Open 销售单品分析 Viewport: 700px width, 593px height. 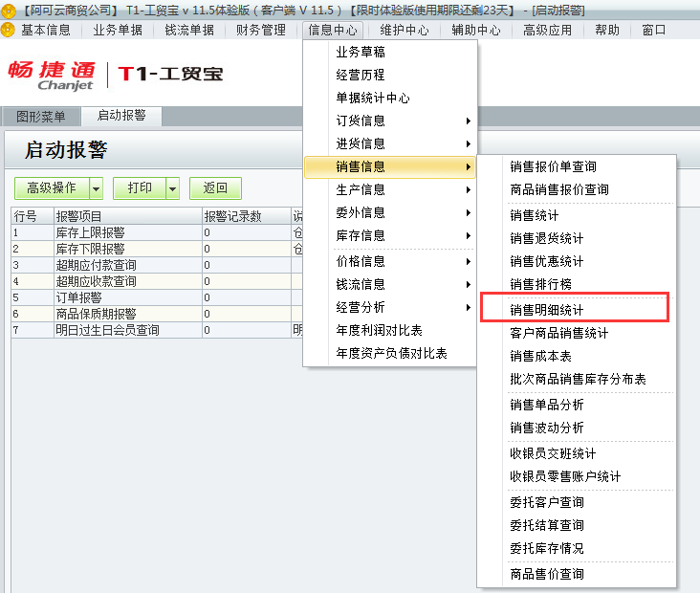pyautogui.click(x=577, y=405)
